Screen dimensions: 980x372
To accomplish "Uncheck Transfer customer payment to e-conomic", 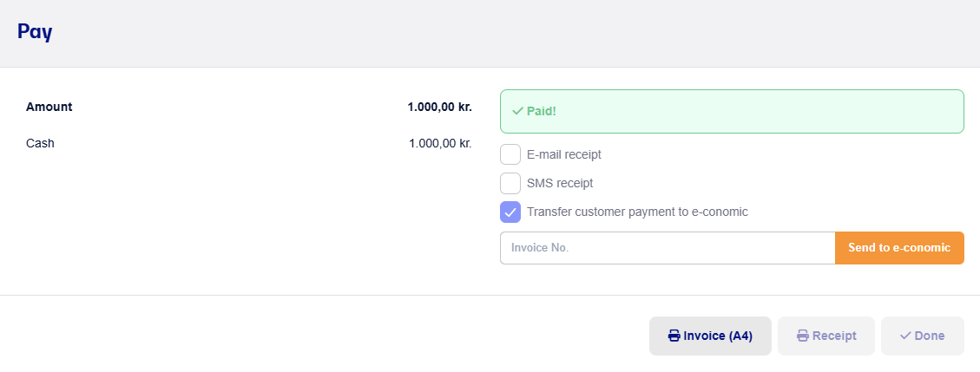I will pos(510,212).
